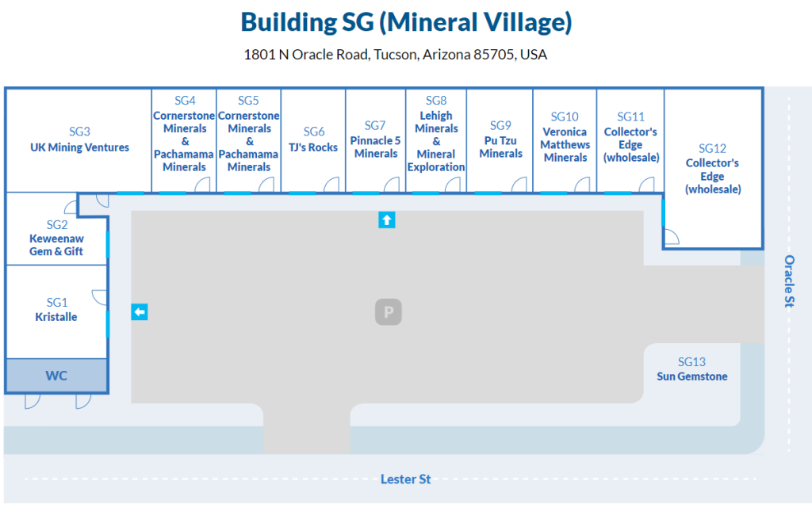
Task: Click the upward arrow entrance marker
Action: click(386, 220)
